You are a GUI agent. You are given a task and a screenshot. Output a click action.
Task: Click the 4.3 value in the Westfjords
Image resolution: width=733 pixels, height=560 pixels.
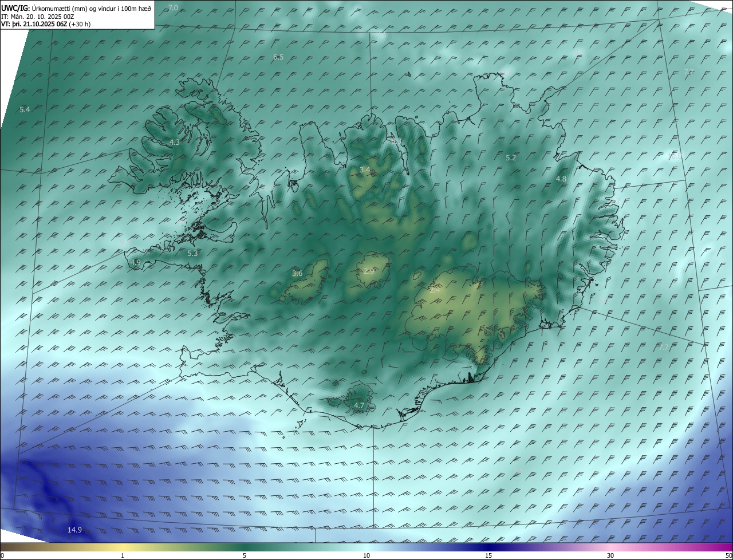click(x=175, y=143)
